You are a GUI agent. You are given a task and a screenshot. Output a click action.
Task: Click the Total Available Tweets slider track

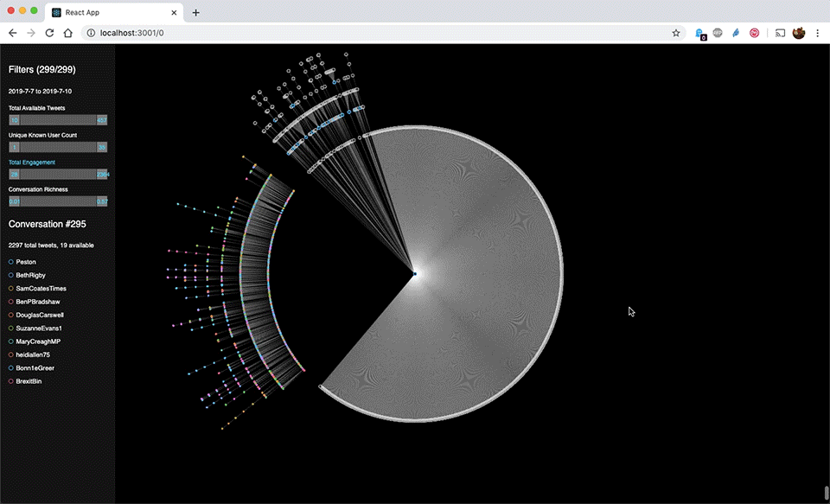(x=56, y=119)
